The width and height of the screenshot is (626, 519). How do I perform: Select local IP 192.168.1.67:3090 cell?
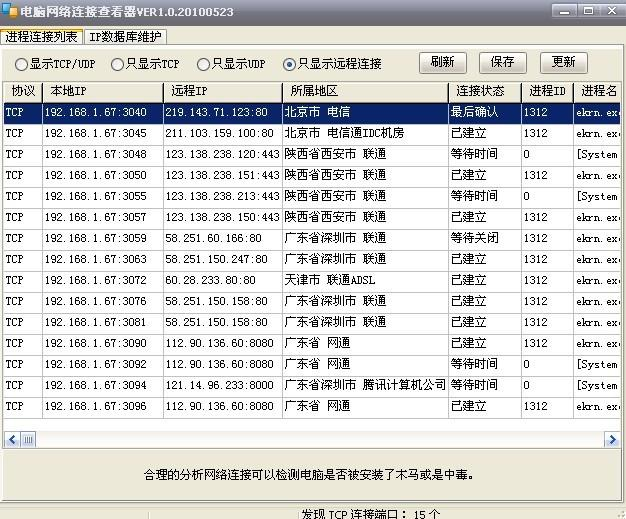[x=103, y=344]
